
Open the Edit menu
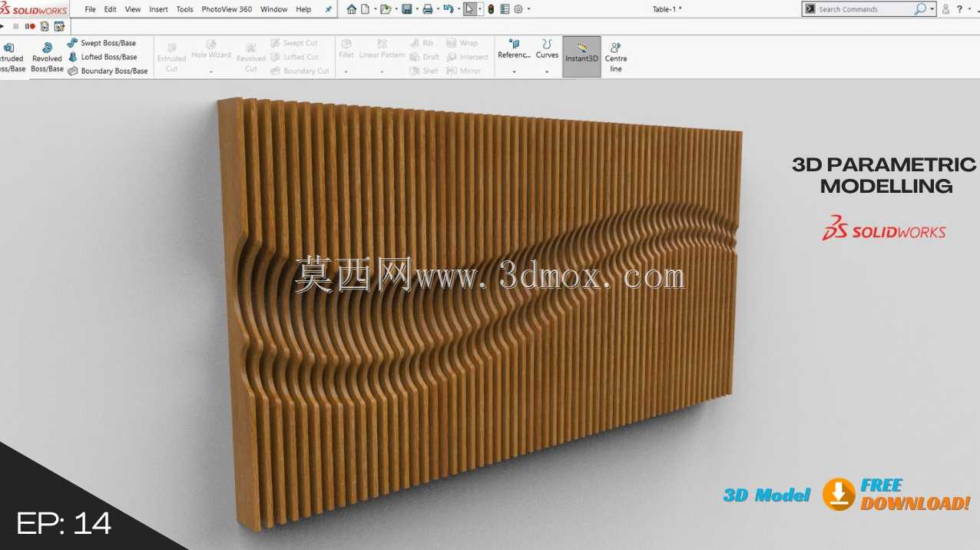tap(111, 9)
